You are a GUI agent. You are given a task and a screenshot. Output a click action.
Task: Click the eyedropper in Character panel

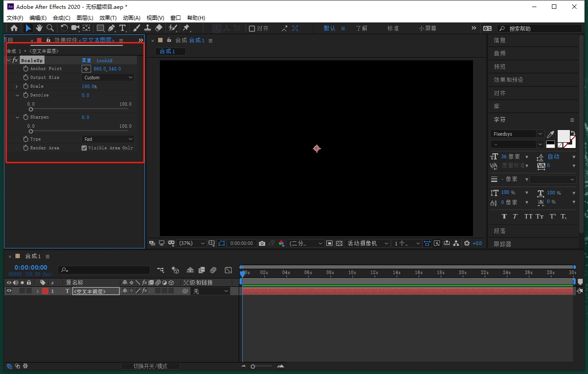[551, 134]
